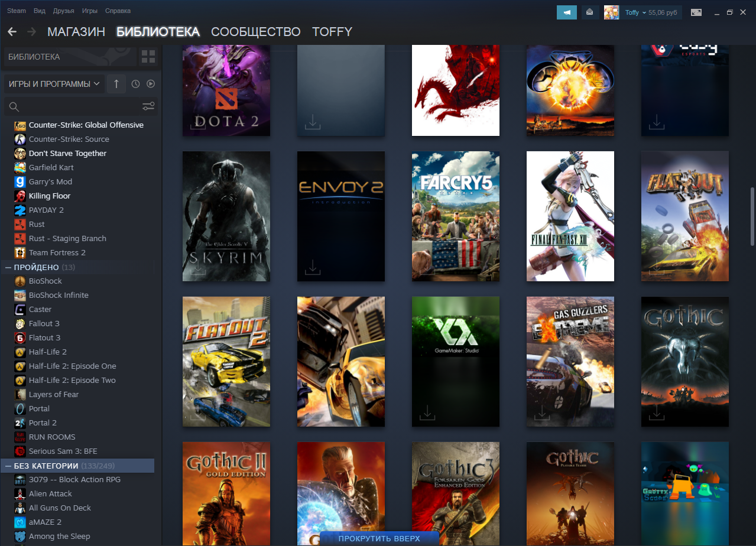The width and height of the screenshot is (756, 546).
Task: Open the Steam menu
Action: (17, 11)
